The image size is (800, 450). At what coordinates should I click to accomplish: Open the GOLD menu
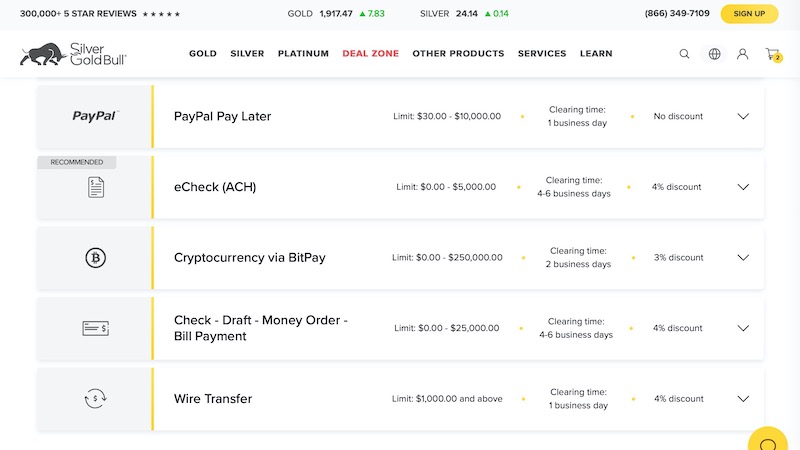click(203, 54)
